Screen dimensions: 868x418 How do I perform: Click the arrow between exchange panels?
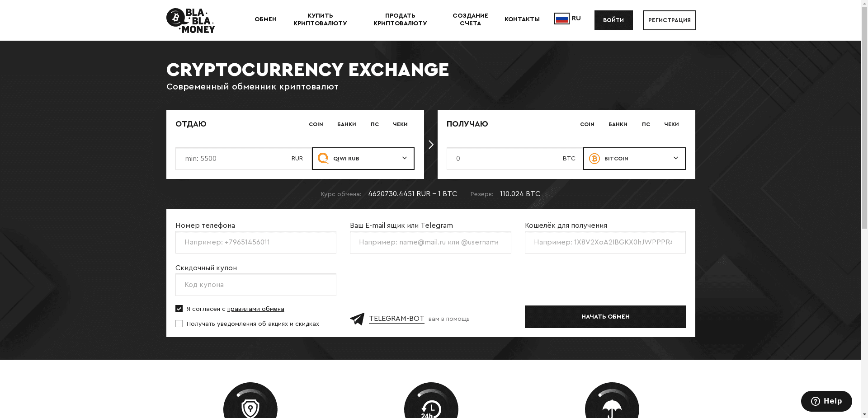pyautogui.click(x=430, y=145)
